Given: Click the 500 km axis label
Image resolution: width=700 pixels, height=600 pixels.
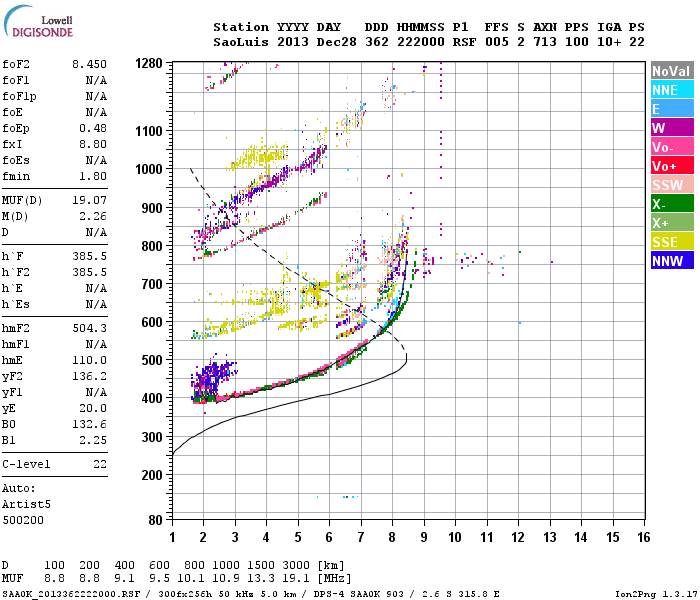Looking at the screenshot, I should 152,360.
